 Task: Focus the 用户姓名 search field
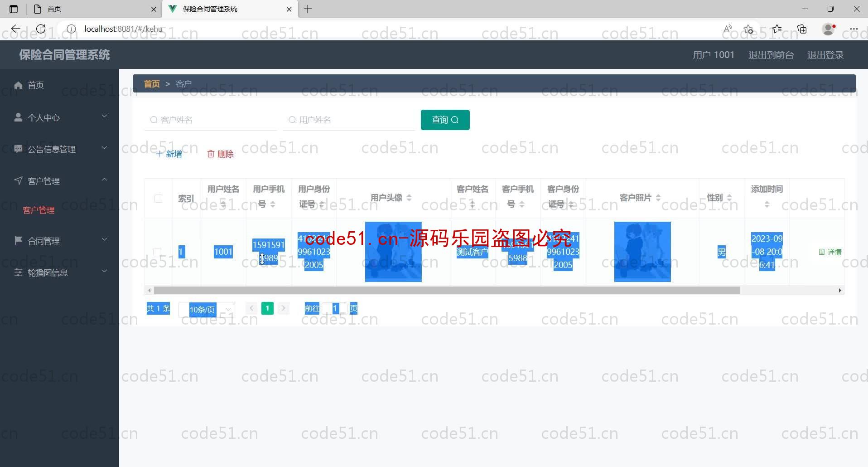349,120
